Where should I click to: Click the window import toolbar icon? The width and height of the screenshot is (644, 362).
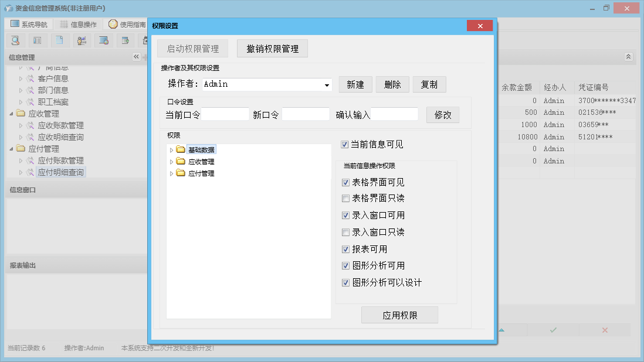click(x=126, y=40)
